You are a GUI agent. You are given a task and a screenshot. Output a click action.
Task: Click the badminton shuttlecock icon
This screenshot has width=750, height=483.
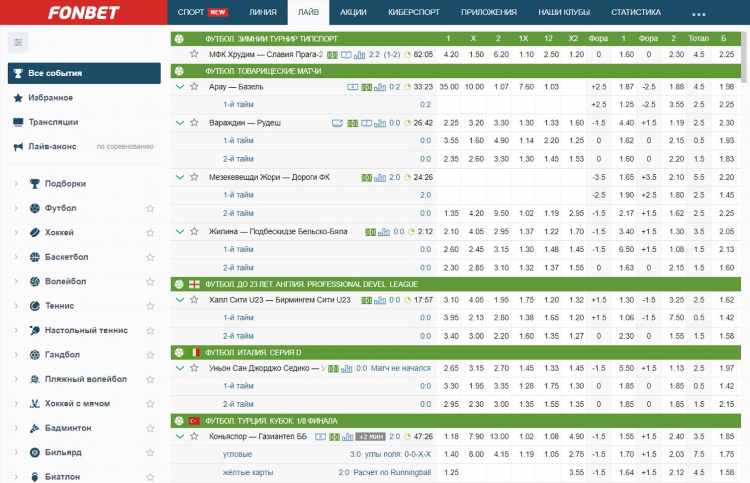(34, 428)
